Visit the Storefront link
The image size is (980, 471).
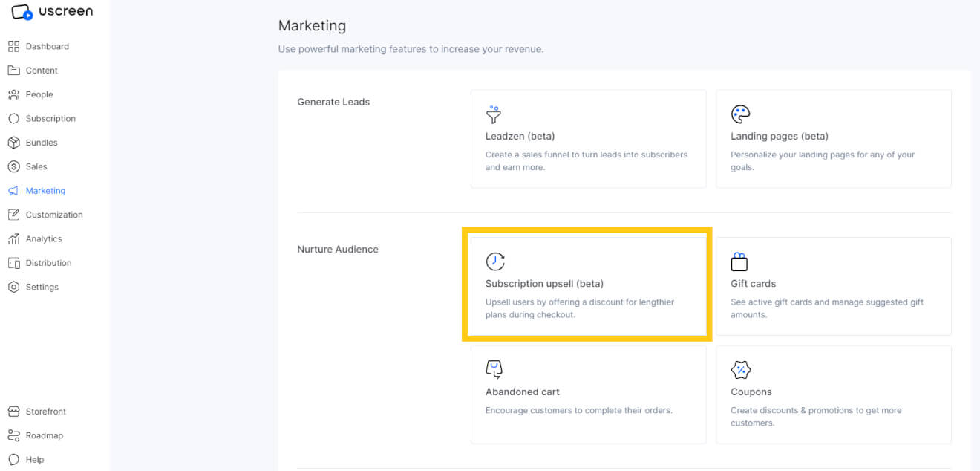(46, 412)
